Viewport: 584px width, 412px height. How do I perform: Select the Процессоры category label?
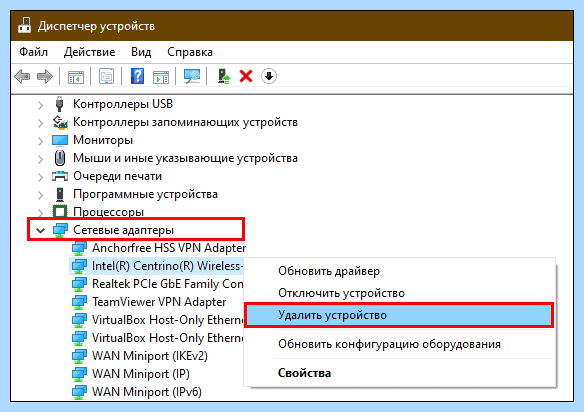click(x=108, y=212)
